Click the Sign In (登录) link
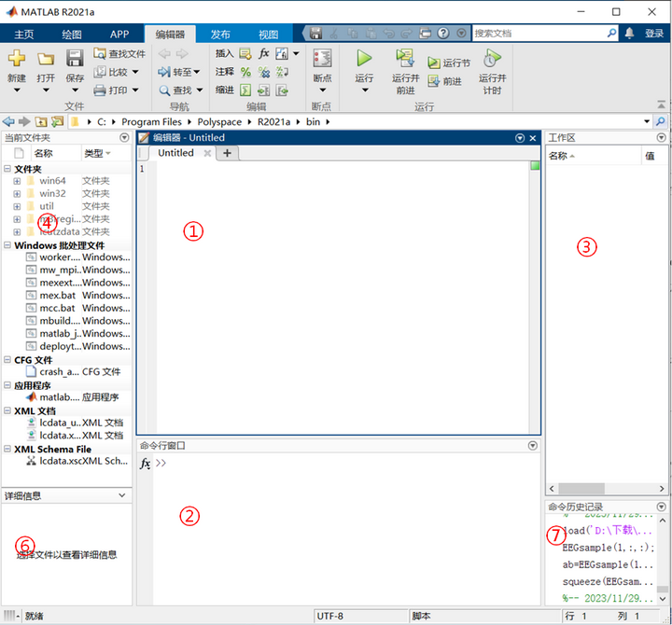 click(654, 33)
